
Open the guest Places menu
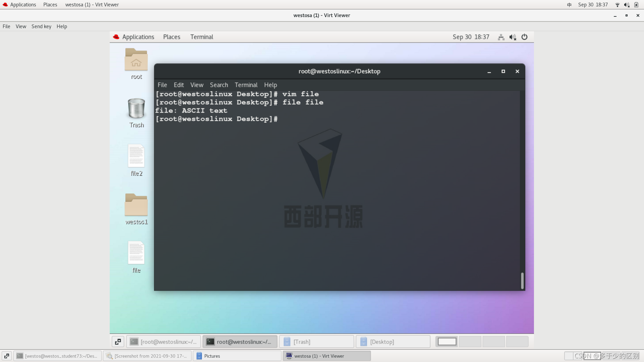point(172,37)
